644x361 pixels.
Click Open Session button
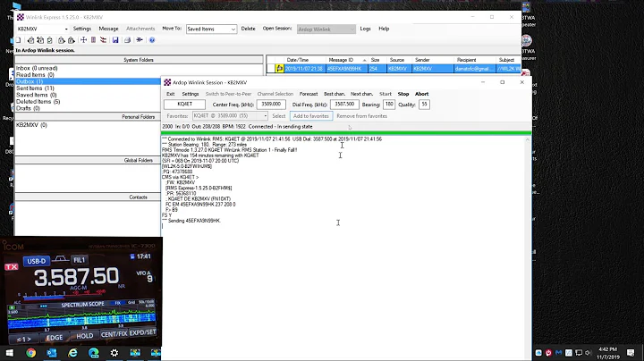point(277,29)
